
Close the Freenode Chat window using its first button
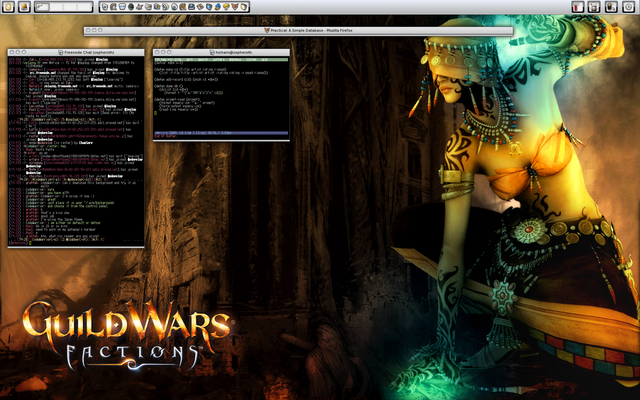[x=12, y=52]
